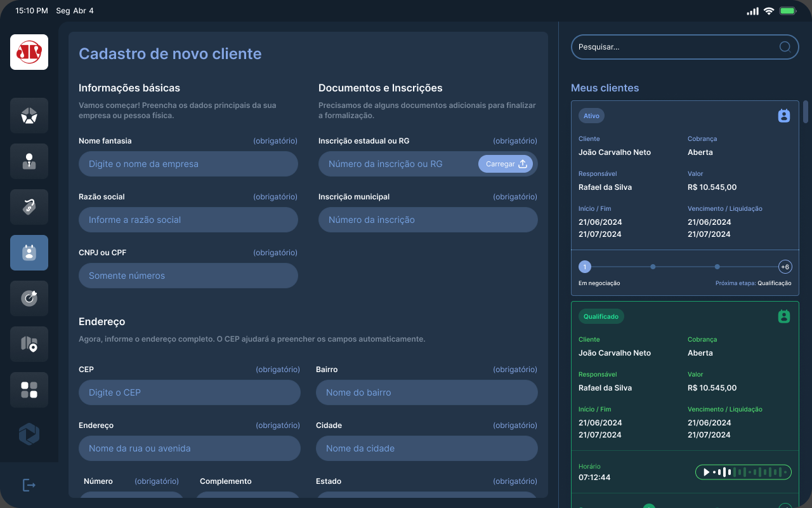Image resolution: width=812 pixels, height=508 pixels.
Task: Open the map location sidebar icon
Action: pos(29,344)
